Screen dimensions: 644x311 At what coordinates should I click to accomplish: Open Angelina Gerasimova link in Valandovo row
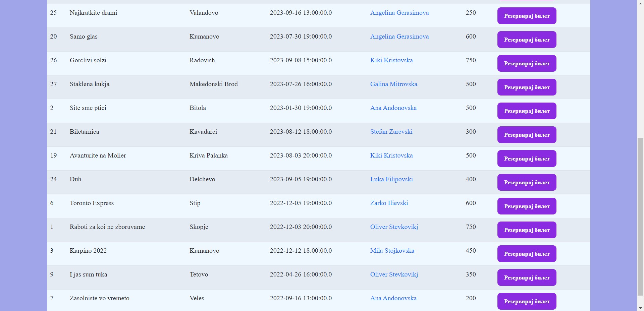point(399,13)
